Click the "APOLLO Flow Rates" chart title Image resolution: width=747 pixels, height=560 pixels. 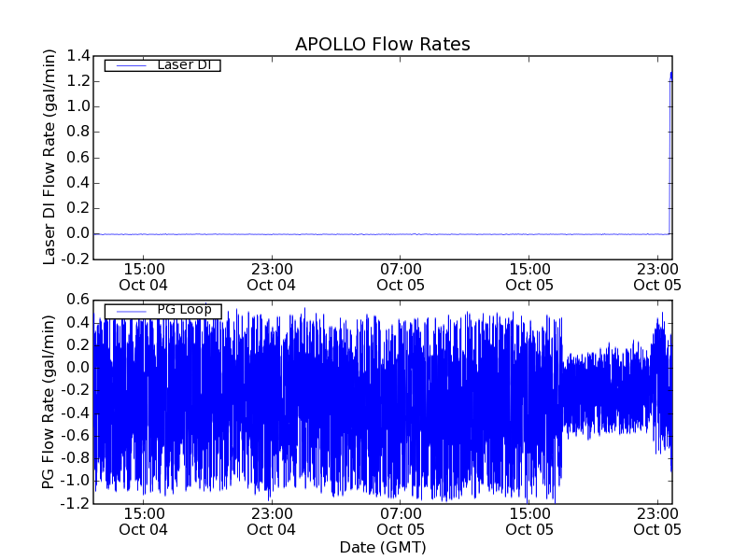(x=382, y=44)
